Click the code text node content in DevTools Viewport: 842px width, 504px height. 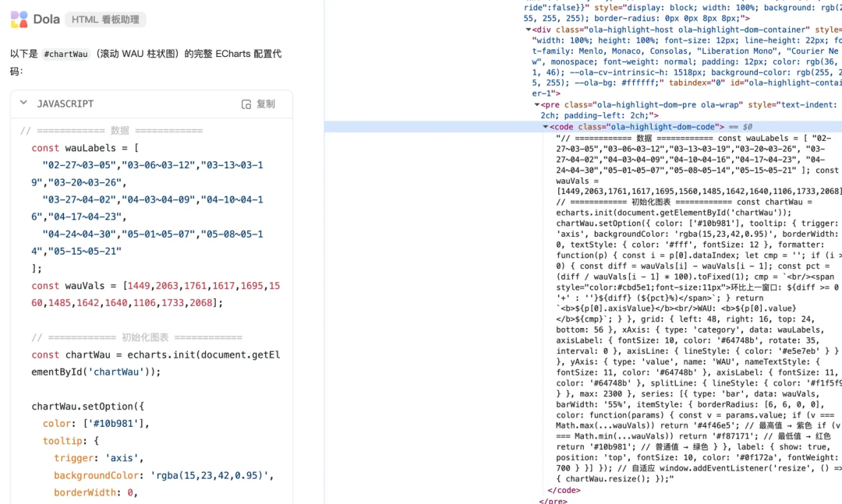coord(698,308)
